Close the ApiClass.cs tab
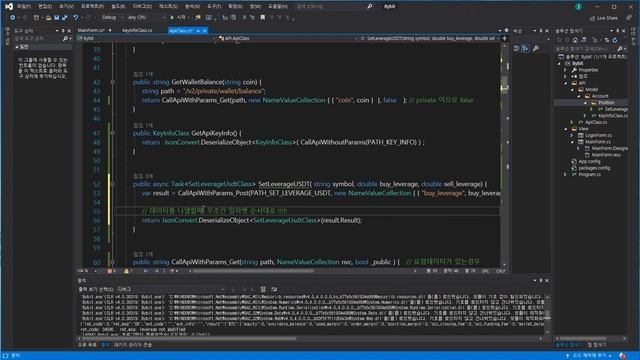The height and width of the screenshot is (360, 640). [x=205, y=31]
